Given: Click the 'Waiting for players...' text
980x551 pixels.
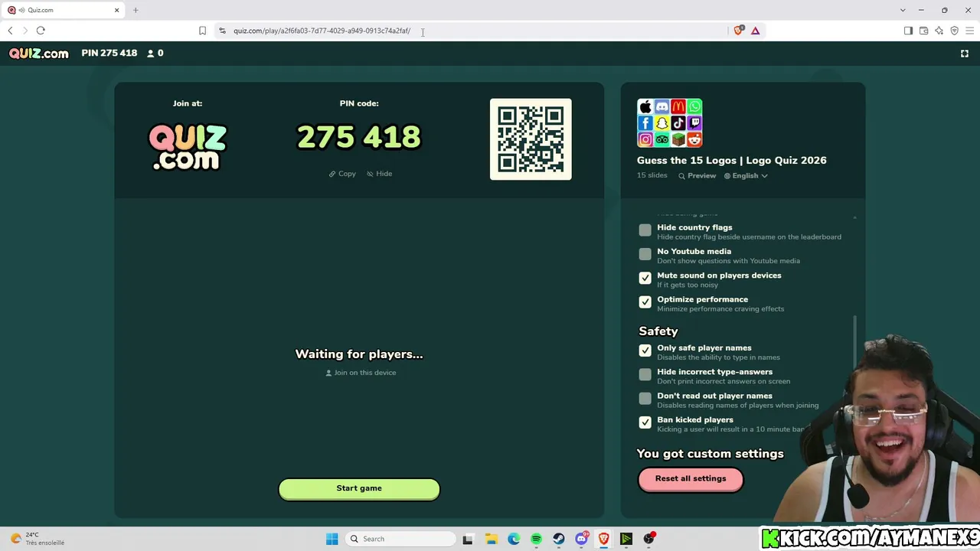Looking at the screenshot, I should click(359, 354).
